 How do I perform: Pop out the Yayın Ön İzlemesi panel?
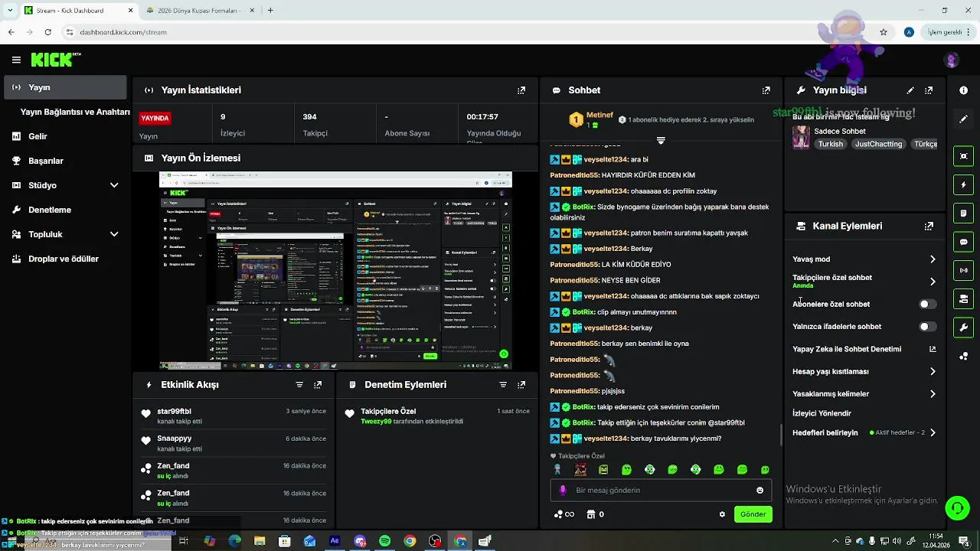click(x=521, y=158)
